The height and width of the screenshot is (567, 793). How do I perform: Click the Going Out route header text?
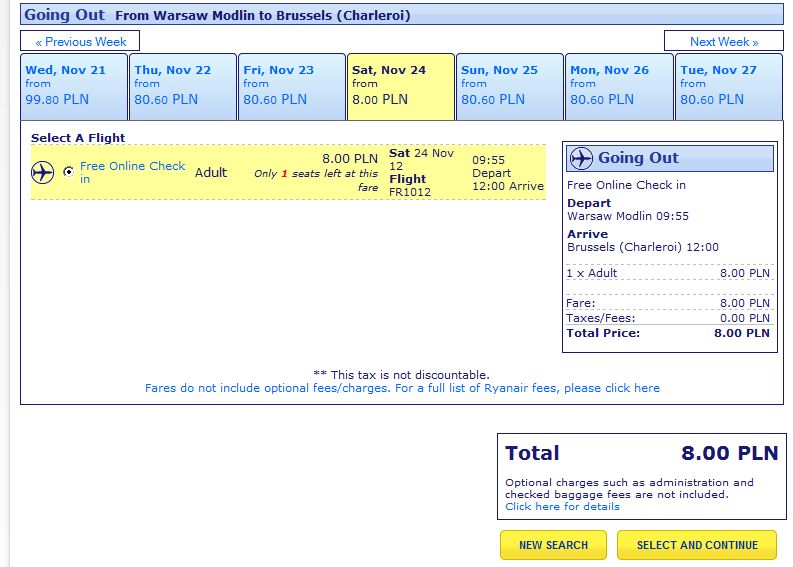(217, 15)
